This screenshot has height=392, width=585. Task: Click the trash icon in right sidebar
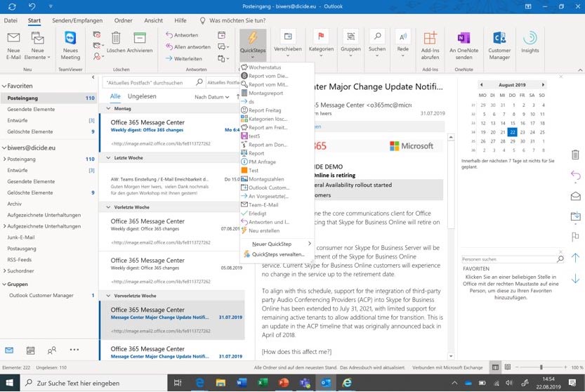tap(575, 154)
